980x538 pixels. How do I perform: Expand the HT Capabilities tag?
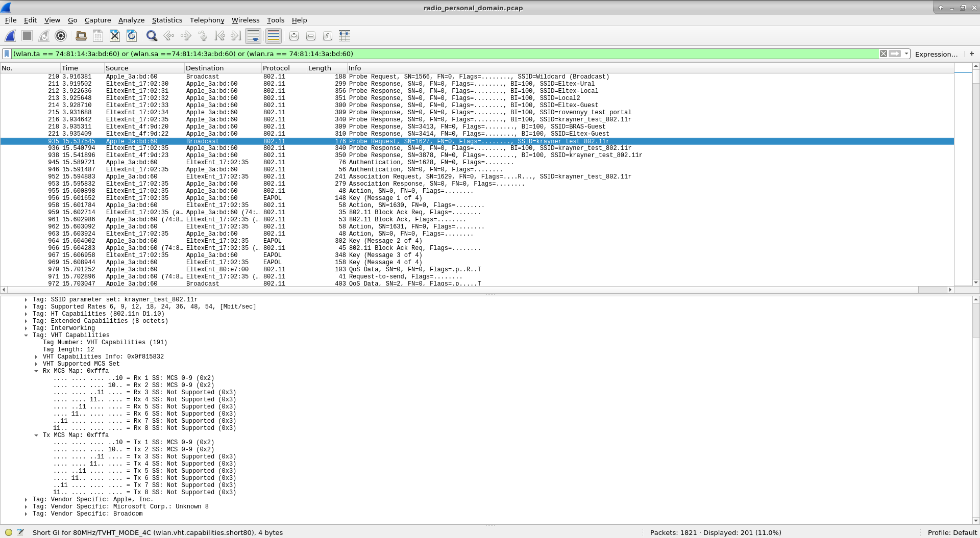(26, 314)
